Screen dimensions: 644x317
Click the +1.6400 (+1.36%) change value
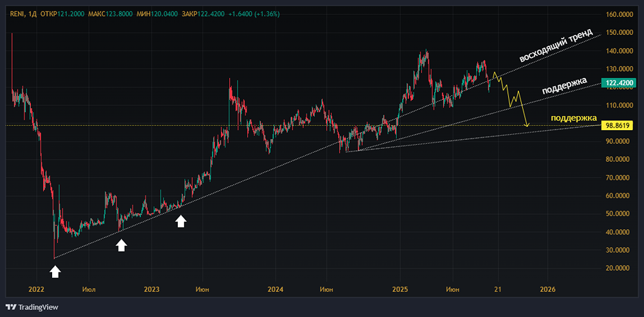coord(254,14)
